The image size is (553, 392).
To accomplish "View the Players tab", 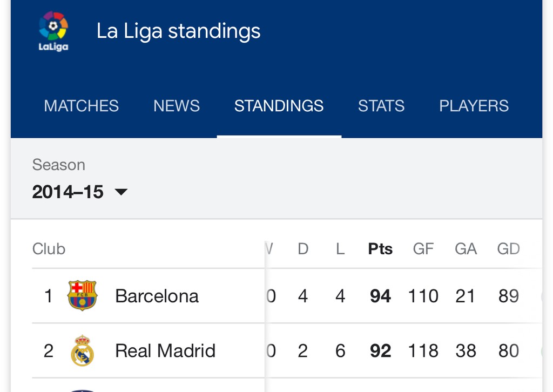I will tap(474, 105).
